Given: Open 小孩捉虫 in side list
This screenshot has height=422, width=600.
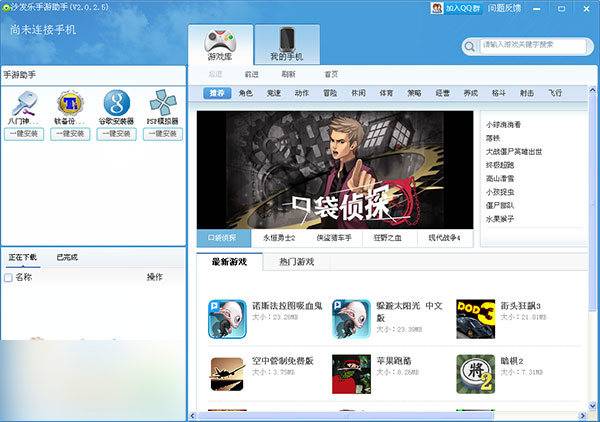Looking at the screenshot, I should click(500, 192).
